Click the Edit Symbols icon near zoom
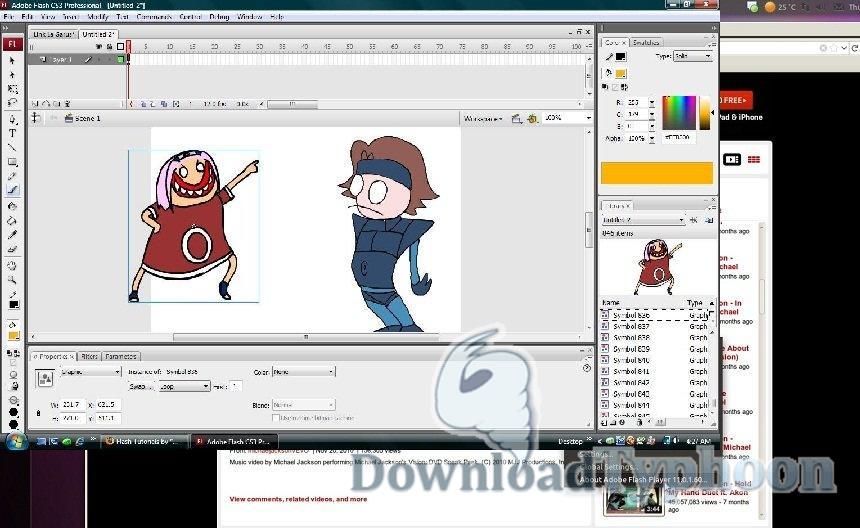 click(531, 118)
